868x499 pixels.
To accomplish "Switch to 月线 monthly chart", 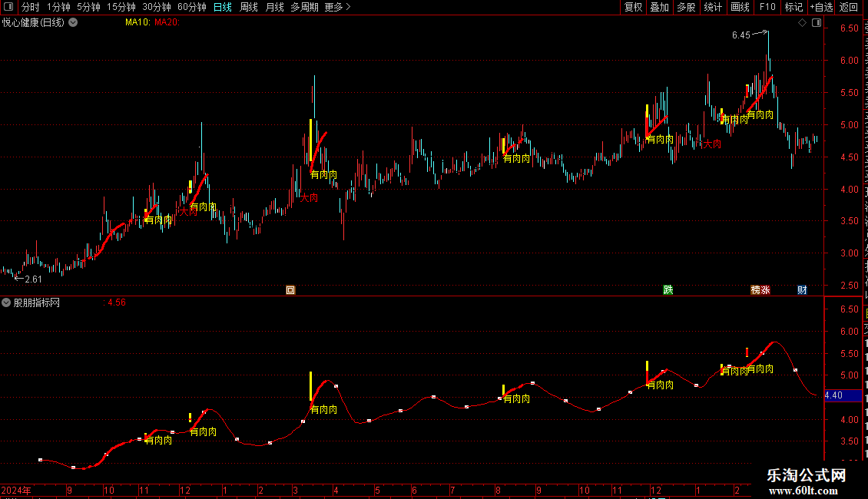I will click(274, 7).
